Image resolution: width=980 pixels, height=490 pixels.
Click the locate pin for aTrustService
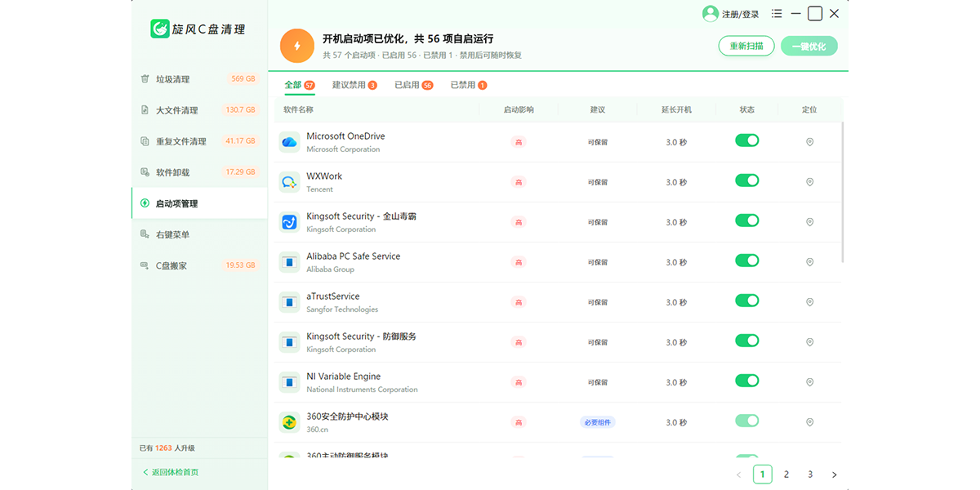point(810,302)
